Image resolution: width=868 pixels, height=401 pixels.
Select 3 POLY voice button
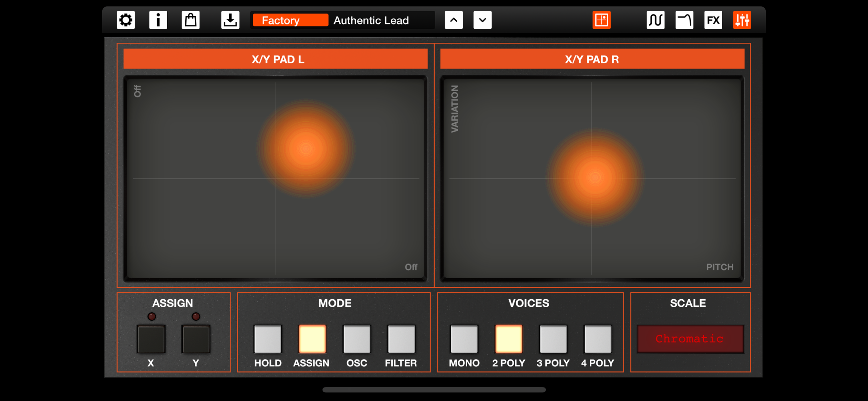pos(553,339)
